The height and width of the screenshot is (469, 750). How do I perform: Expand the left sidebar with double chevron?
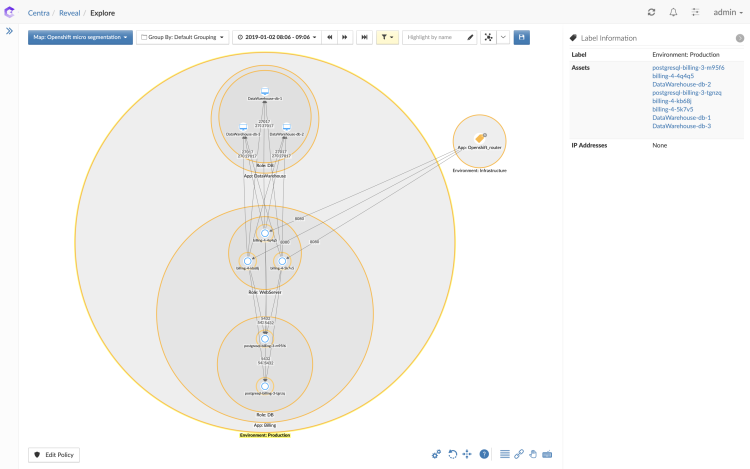coord(10,31)
